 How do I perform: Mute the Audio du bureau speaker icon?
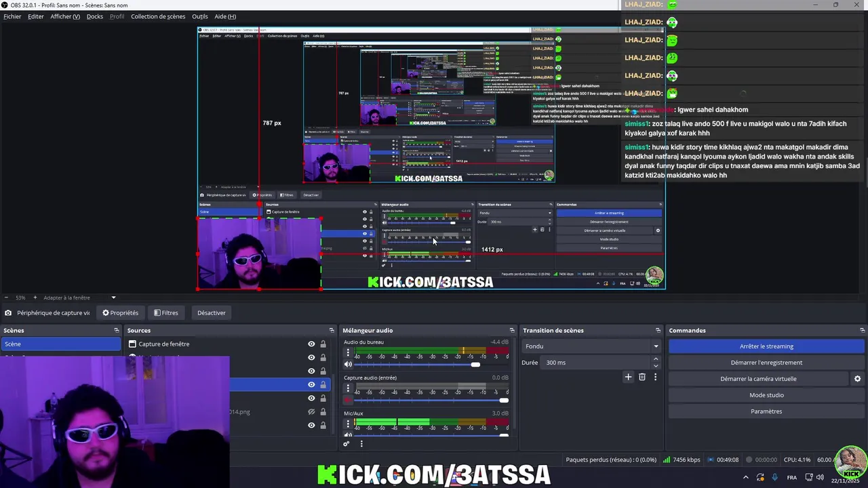[x=348, y=365]
